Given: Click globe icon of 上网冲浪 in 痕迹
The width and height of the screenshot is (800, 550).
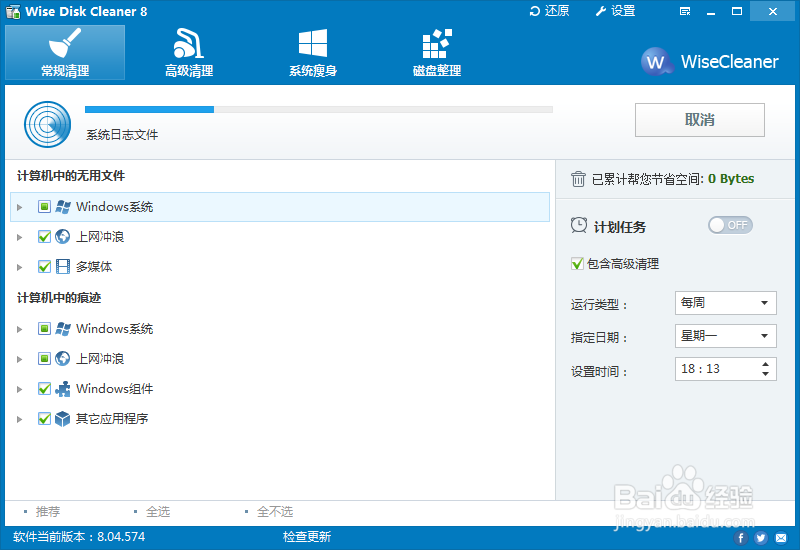Looking at the screenshot, I should (62, 359).
